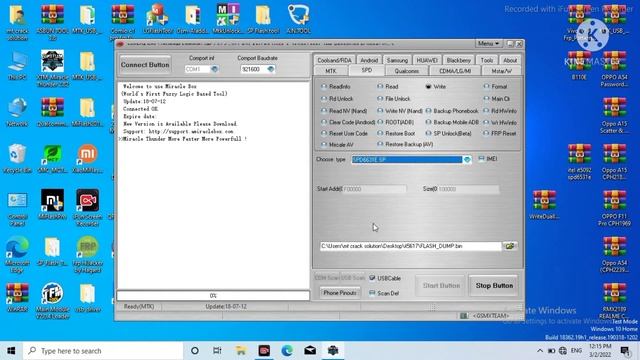Open the Main Module desktop shortcut
Image resolution: width=640 pixels, height=360 pixels.
[52, 301]
